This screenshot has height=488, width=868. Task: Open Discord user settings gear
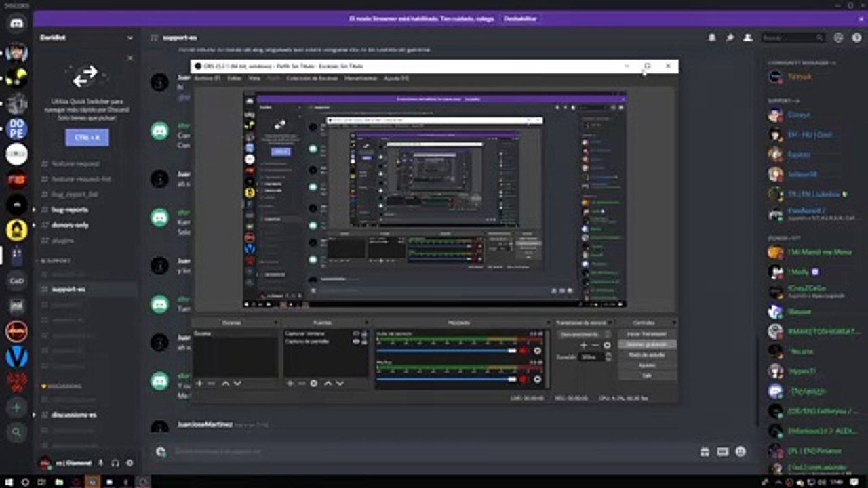coord(130,463)
